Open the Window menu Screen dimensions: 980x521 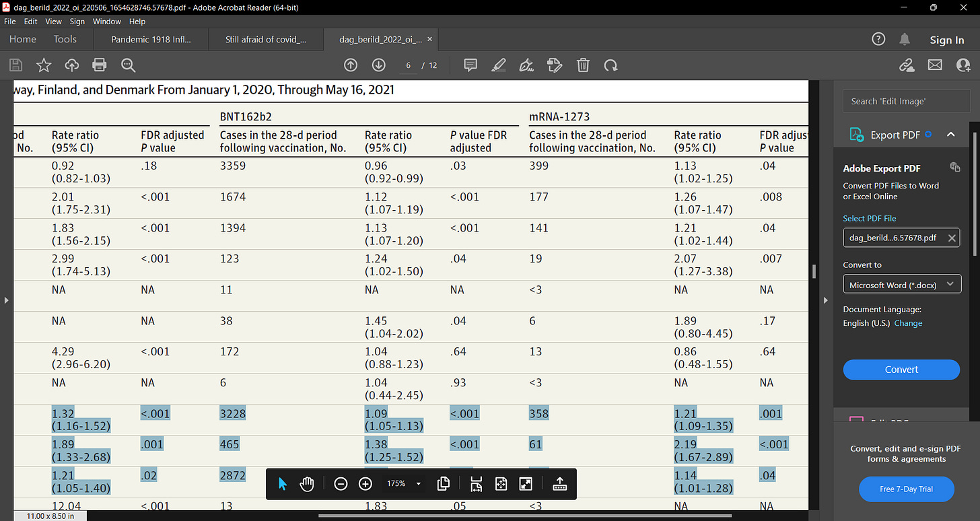(107, 22)
